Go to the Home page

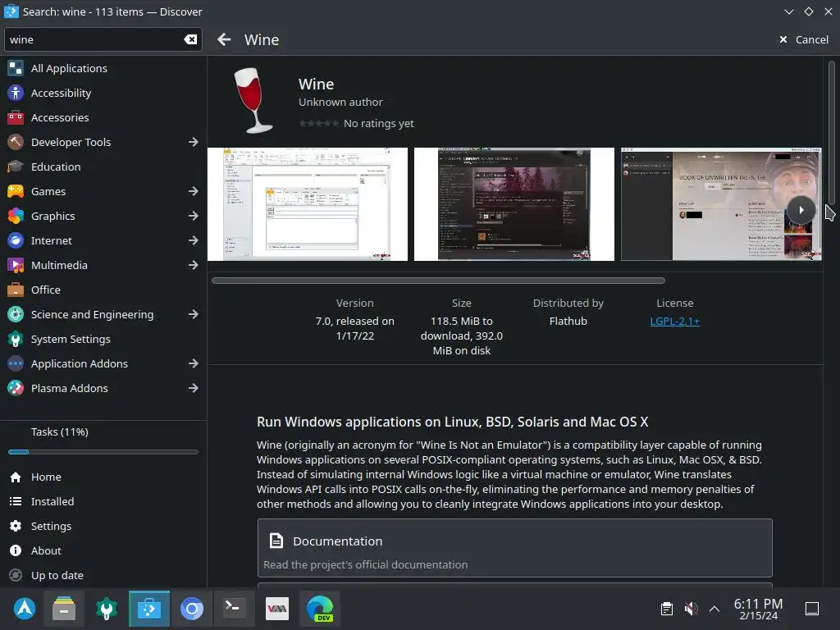coord(103,477)
